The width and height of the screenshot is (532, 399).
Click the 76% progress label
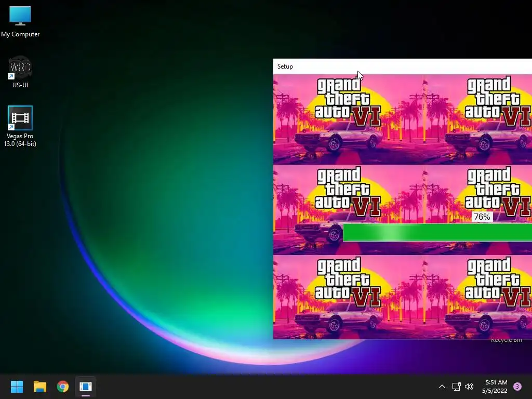(x=482, y=217)
